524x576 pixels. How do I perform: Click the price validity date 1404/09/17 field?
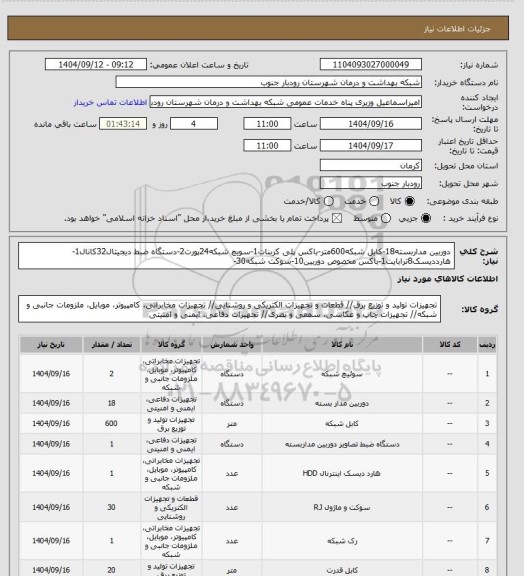[x=371, y=145]
